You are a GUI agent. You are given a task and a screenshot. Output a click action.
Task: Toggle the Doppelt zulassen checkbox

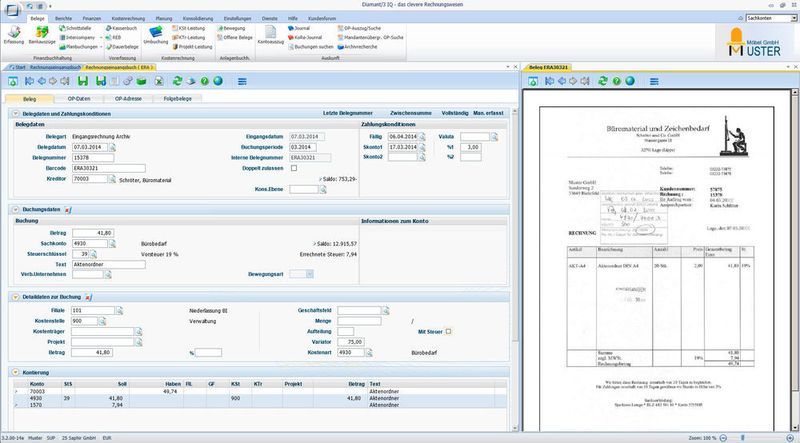(x=294, y=168)
